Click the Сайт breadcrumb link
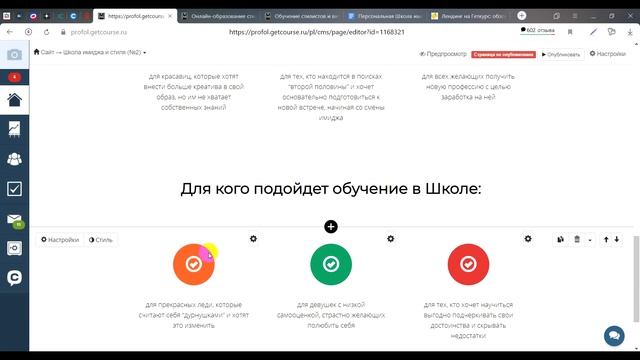This screenshot has height=360, width=640. [47, 52]
